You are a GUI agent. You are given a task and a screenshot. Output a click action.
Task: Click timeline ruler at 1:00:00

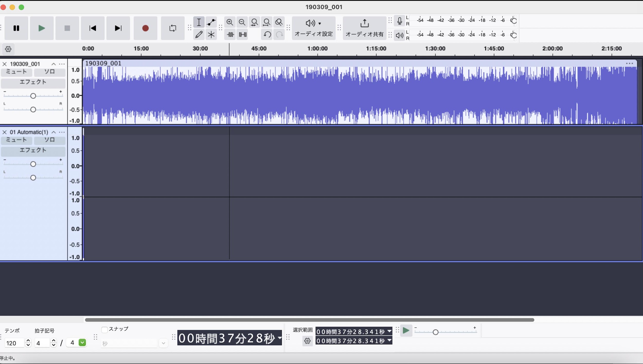pos(317,49)
